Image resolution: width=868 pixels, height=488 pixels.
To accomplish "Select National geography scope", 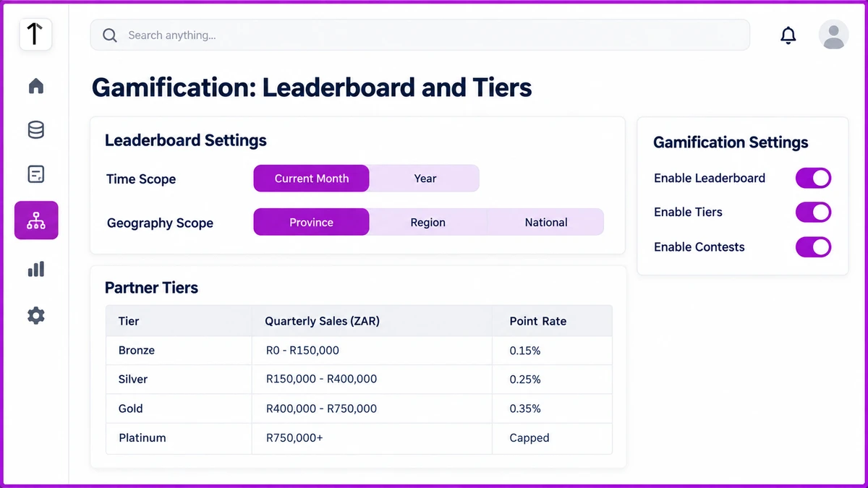I will [x=545, y=222].
